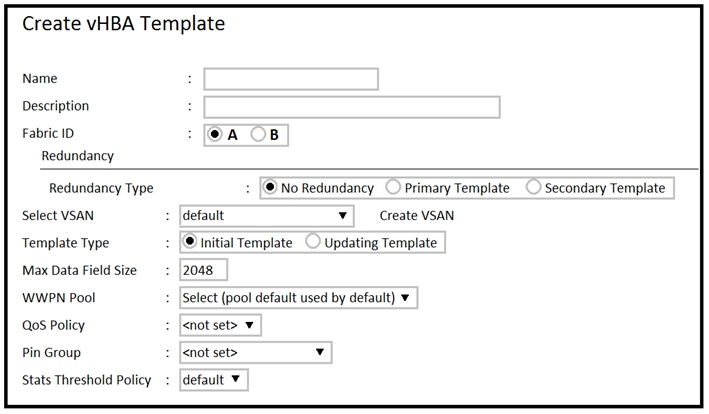The image size is (709, 414).
Task: Select Fabric ID A radio button
Action: 215,134
